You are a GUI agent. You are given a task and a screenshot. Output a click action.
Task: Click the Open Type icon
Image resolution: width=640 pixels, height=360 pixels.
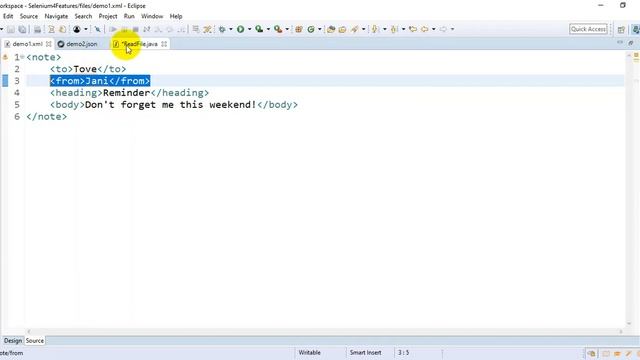click(x=331, y=29)
